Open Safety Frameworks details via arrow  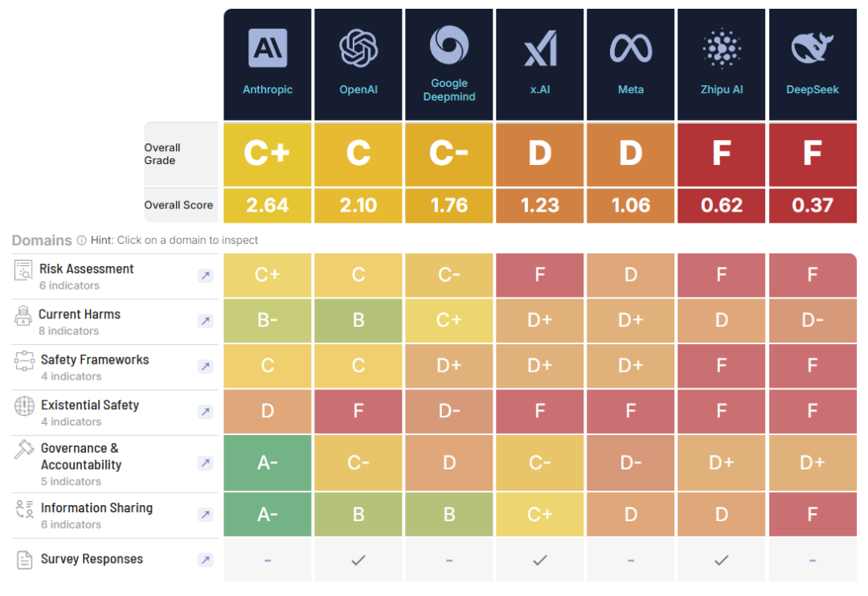pyautogui.click(x=205, y=367)
